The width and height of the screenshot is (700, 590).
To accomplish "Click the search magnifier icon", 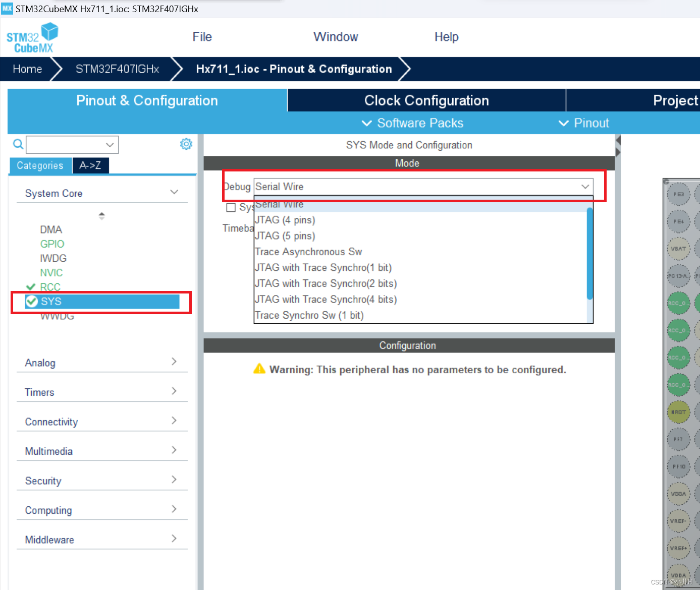I will coord(18,145).
